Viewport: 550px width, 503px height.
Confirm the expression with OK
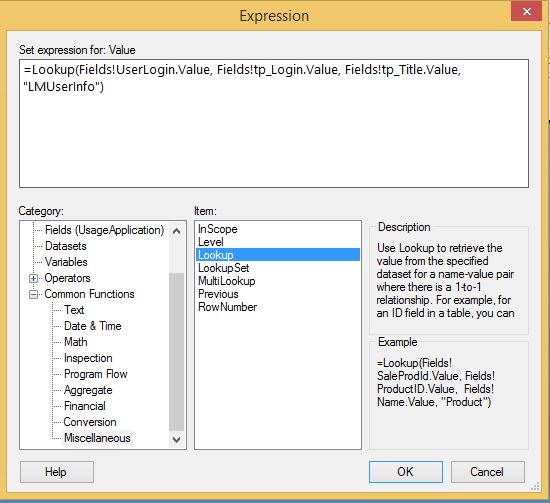click(405, 472)
